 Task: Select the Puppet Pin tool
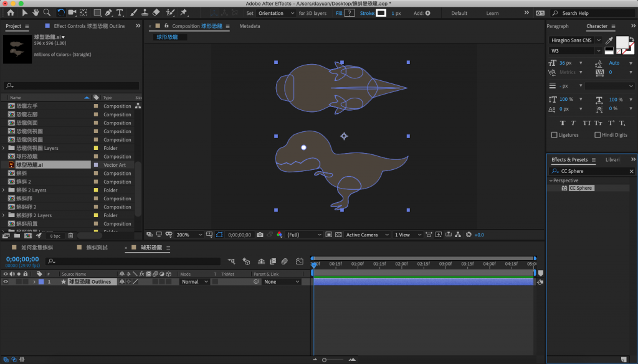coord(184,12)
